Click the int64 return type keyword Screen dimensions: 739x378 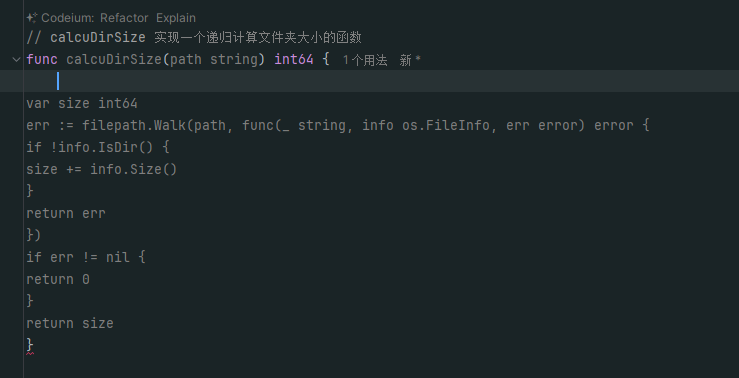pos(294,59)
